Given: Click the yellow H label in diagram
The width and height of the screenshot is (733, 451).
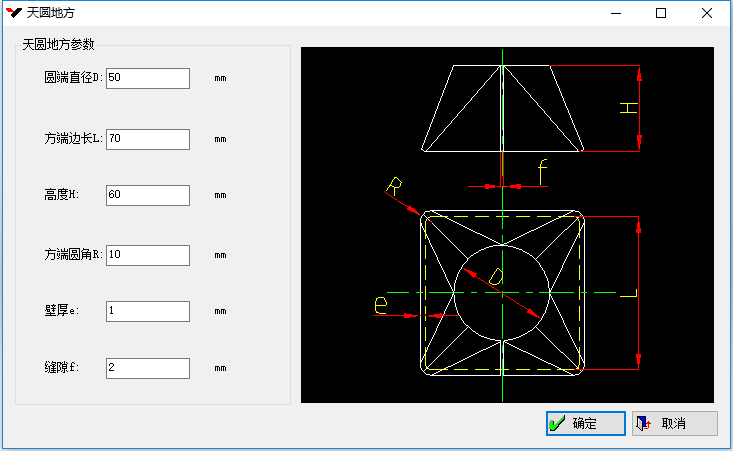Looking at the screenshot, I should tap(628, 108).
